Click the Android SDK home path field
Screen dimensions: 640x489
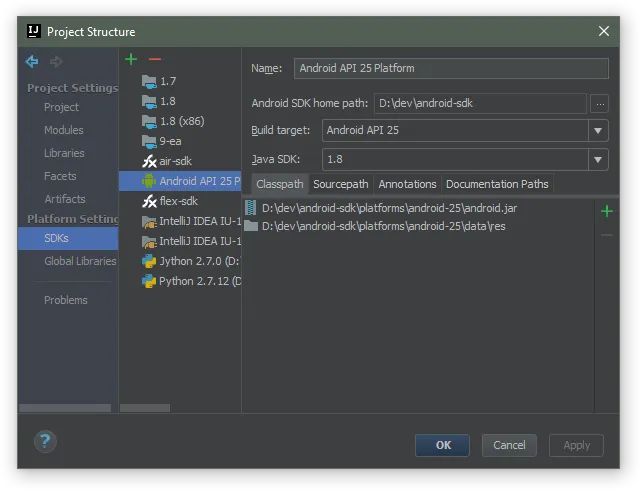point(480,103)
